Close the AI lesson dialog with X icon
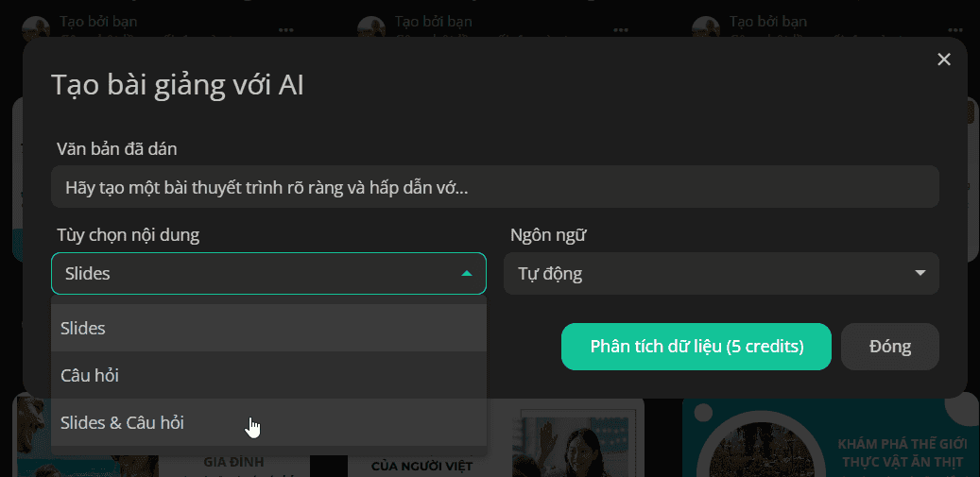 pos(944,60)
